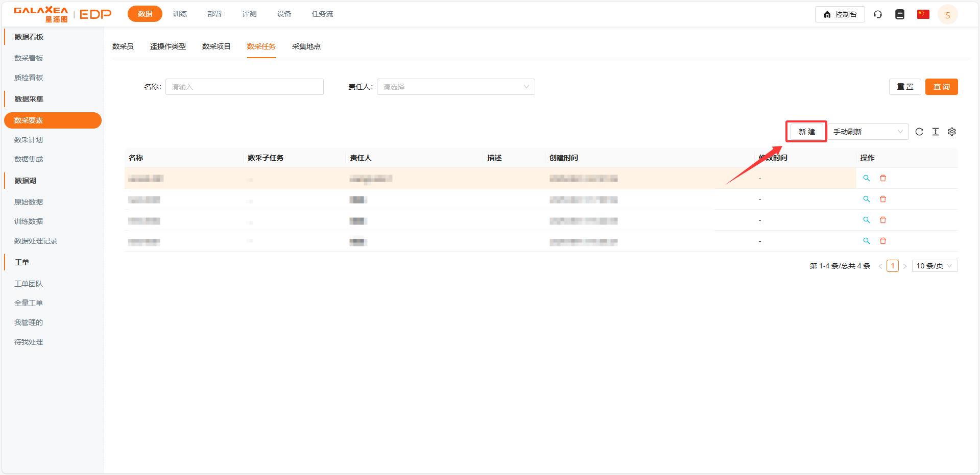Click the refresh icon above the table
Image resolution: width=980 pixels, height=475 pixels.
(x=919, y=132)
